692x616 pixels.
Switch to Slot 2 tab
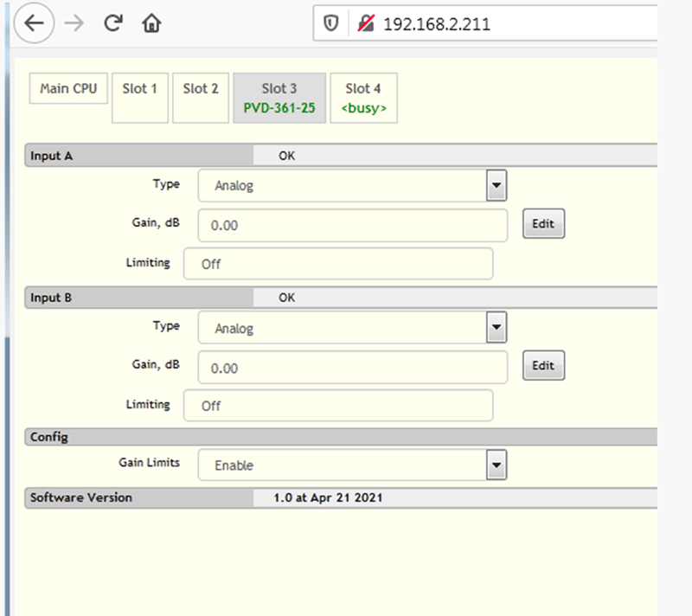click(x=201, y=97)
